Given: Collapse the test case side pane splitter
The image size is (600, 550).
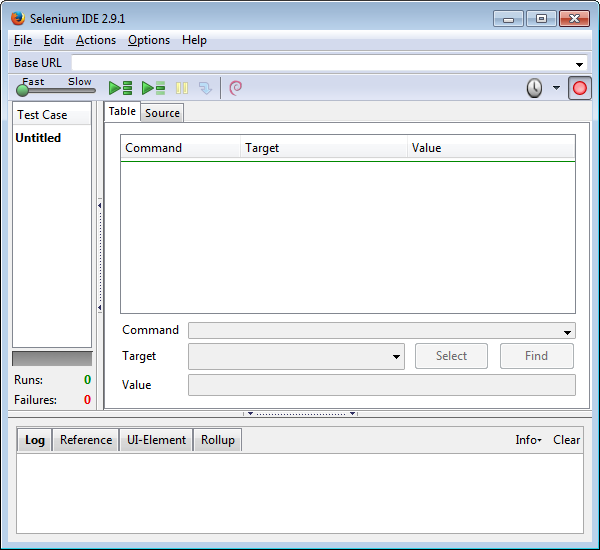Looking at the screenshot, I should tap(100, 256).
